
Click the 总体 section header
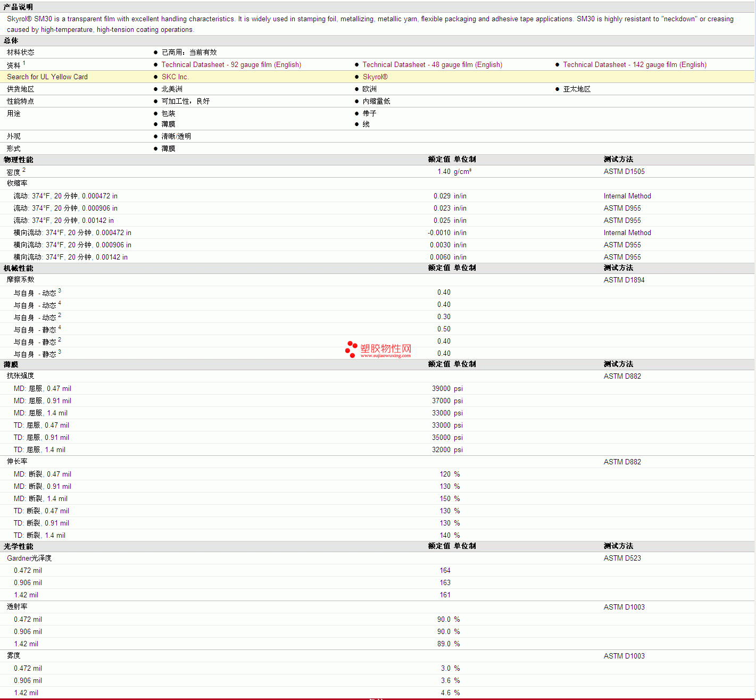(x=11, y=40)
